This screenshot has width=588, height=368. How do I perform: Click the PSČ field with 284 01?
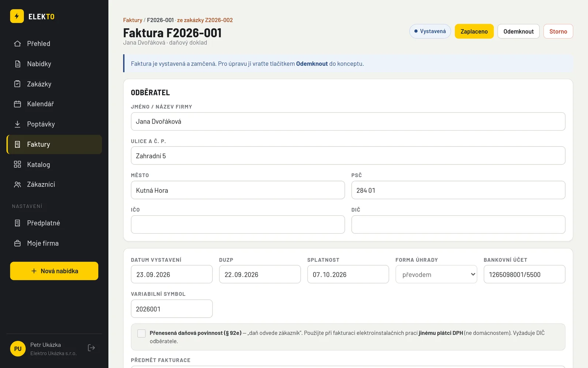coord(458,190)
